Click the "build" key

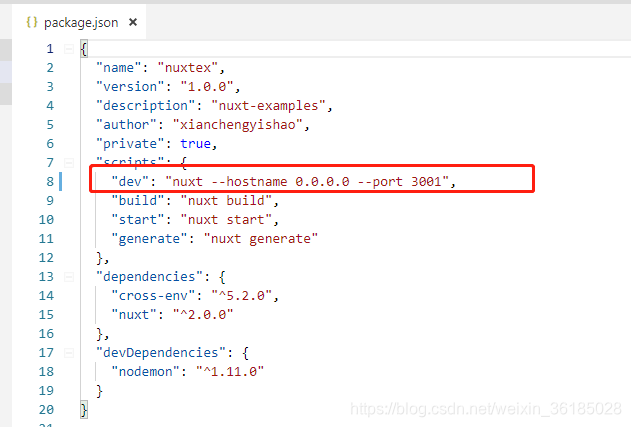138,200
